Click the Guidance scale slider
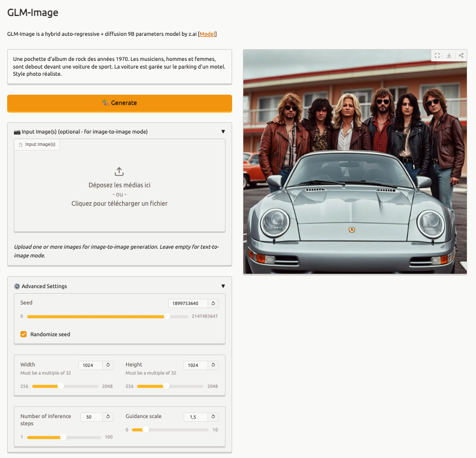The image size is (476, 458). coord(170,430)
